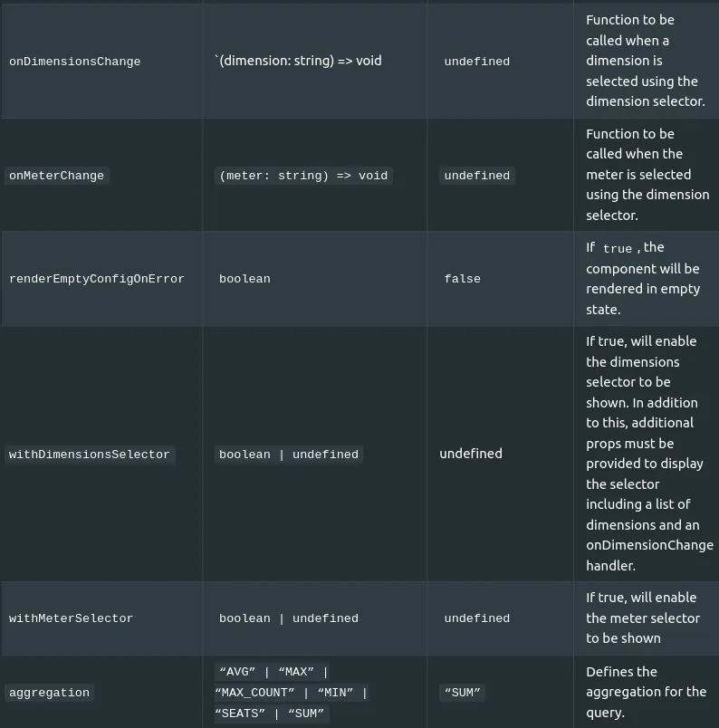Click the 'Defines the aggregation' description cell
719x728 pixels.
click(646, 692)
